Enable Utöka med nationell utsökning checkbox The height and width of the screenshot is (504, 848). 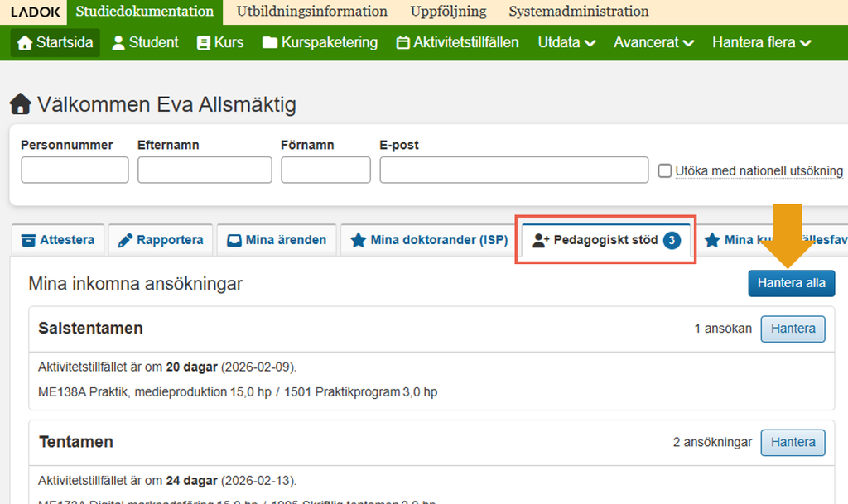[x=665, y=170]
